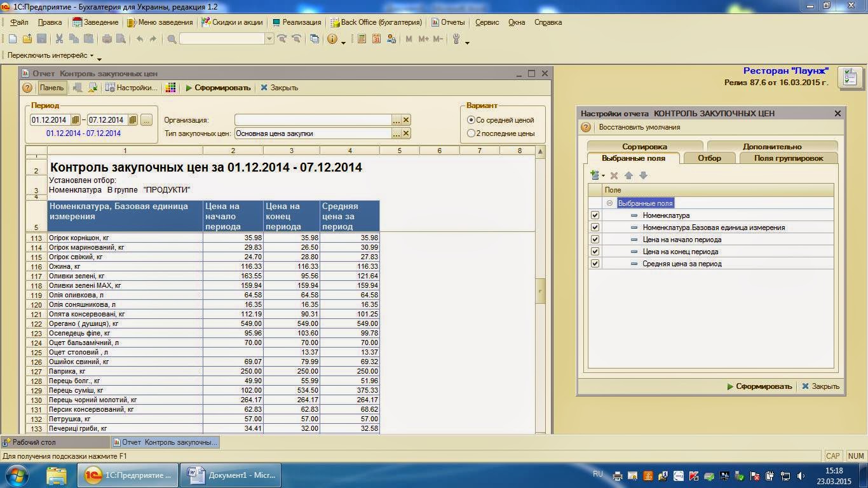The image size is (868, 488).
Task: Switch to the Дополнительно tab
Action: click(772, 147)
